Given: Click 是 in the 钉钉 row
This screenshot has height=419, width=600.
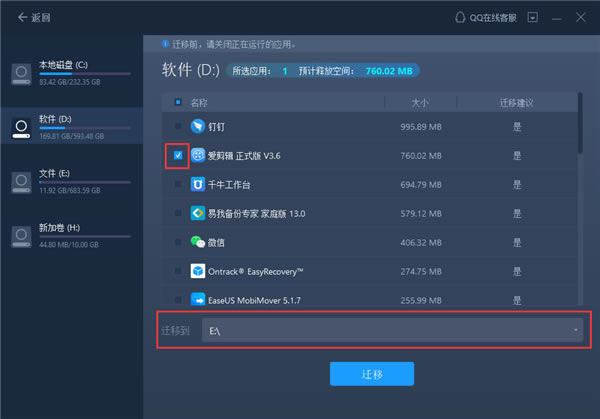Looking at the screenshot, I should click(517, 127).
